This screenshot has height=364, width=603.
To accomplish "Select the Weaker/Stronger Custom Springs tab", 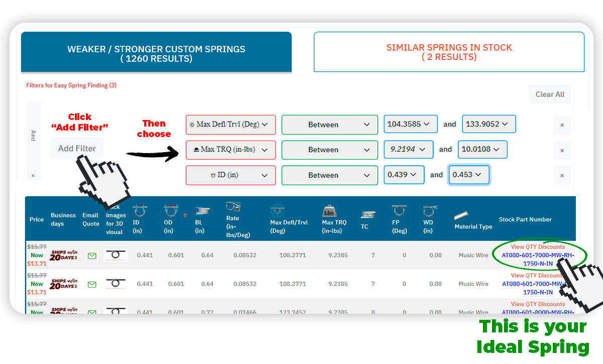I will click(x=156, y=52).
